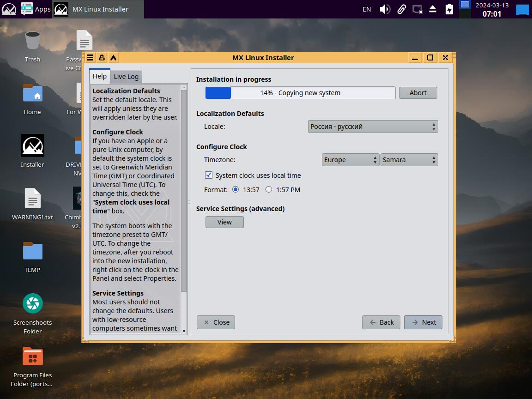
Task: Click the help panel scroll down arrow
Action: (x=184, y=331)
